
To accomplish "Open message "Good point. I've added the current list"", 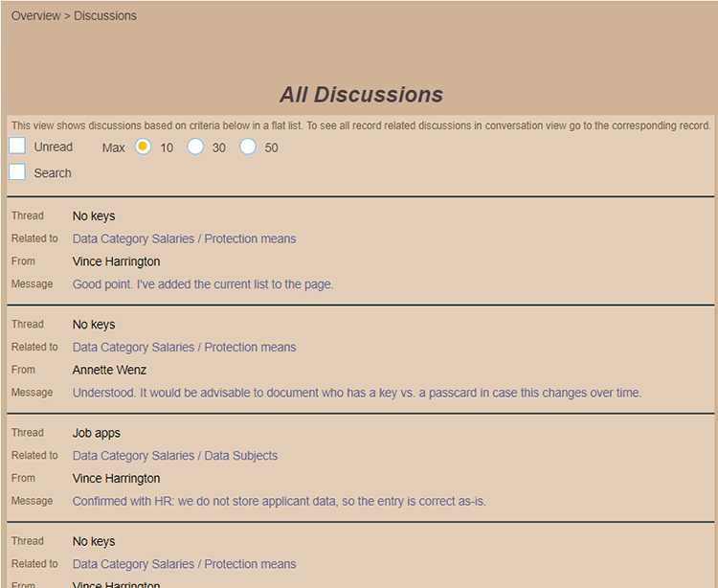I will tap(203, 284).
